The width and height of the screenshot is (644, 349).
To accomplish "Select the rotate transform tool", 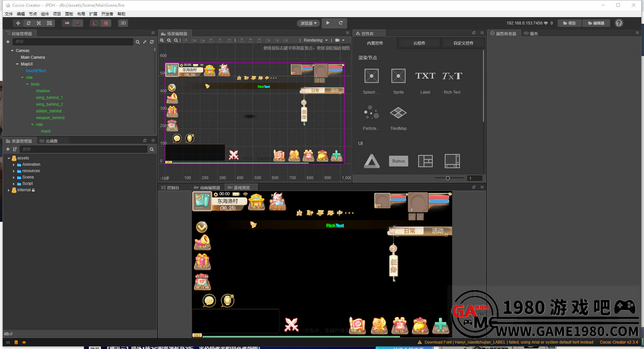I will tap(29, 23).
